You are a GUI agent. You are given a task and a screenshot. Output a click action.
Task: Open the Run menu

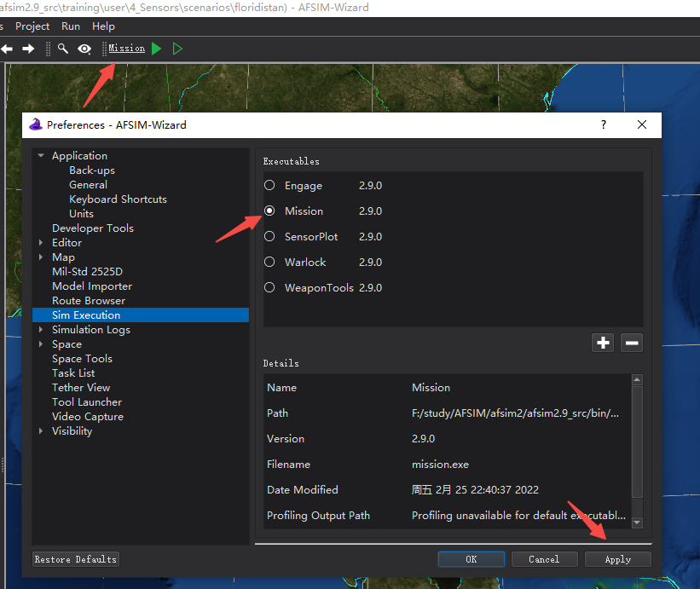pyautogui.click(x=71, y=26)
